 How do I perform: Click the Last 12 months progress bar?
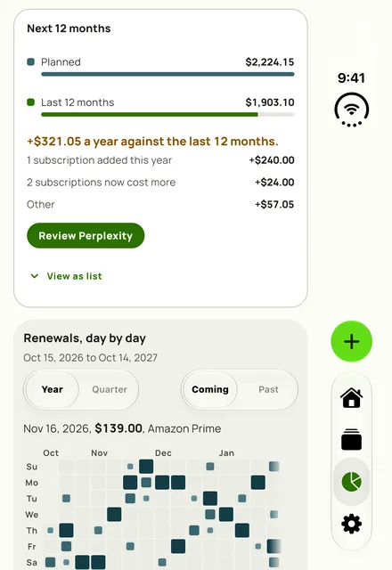point(167,115)
